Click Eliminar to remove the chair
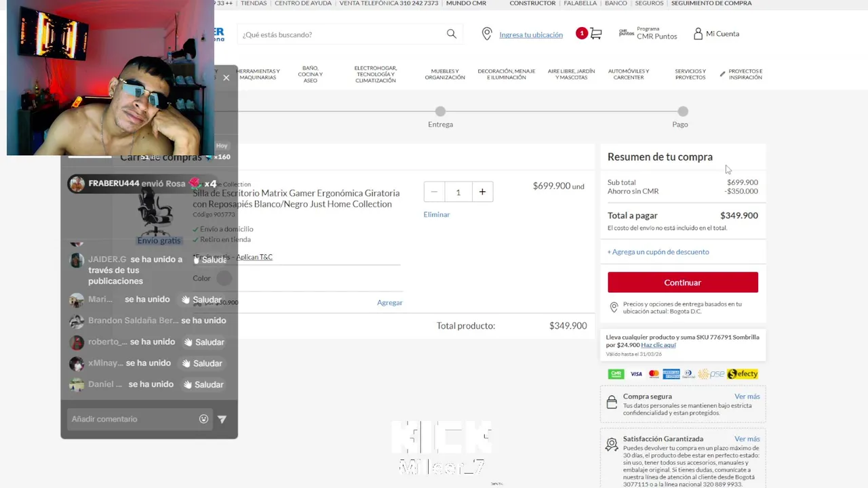The image size is (868, 488). [x=437, y=214]
